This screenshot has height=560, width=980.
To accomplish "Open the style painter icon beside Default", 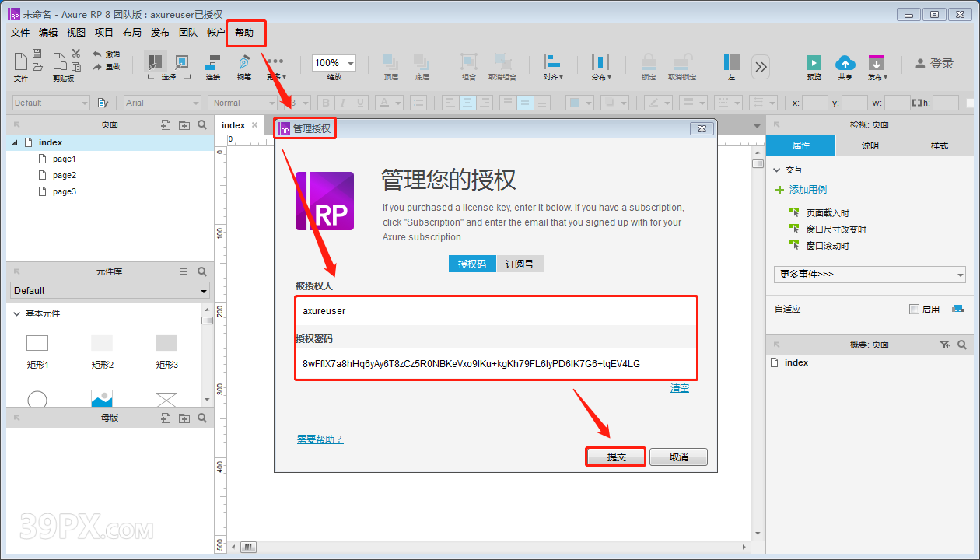I will [x=104, y=103].
